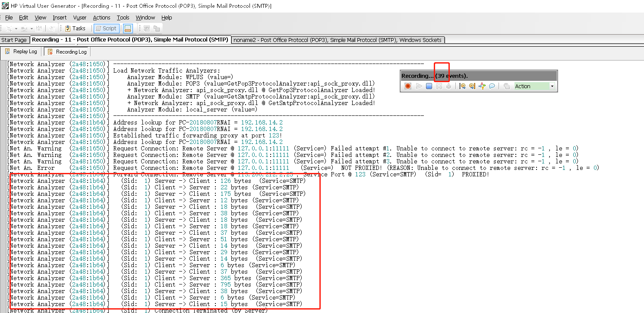Click 'GetPop3ProtocolAnalyzer Loaded!' log line
644x313 pixels.
[251, 90]
